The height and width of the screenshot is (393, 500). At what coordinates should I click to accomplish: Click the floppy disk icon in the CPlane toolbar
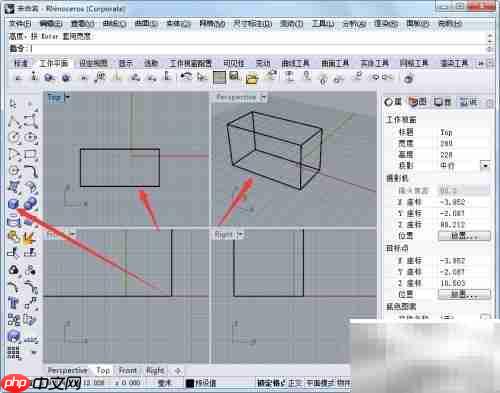[x=234, y=77]
